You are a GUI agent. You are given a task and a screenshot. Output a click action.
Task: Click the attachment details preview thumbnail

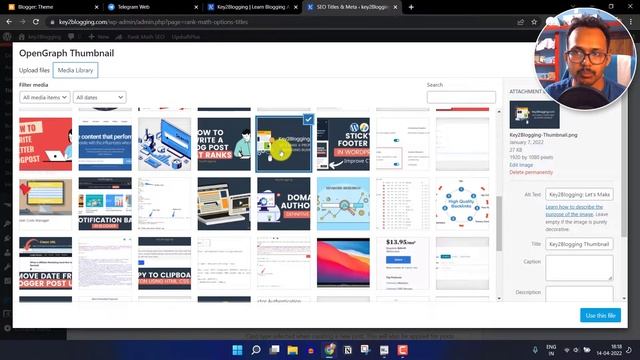(535, 115)
